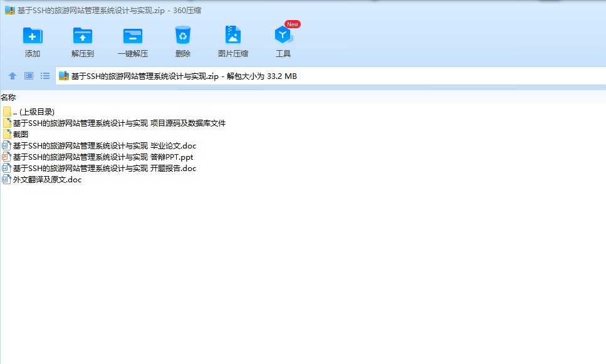This screenshot has width=606, height=364.
Task: Click the folder icon beside 项目源码及数据库文件
Action: [x=6, y=123]
